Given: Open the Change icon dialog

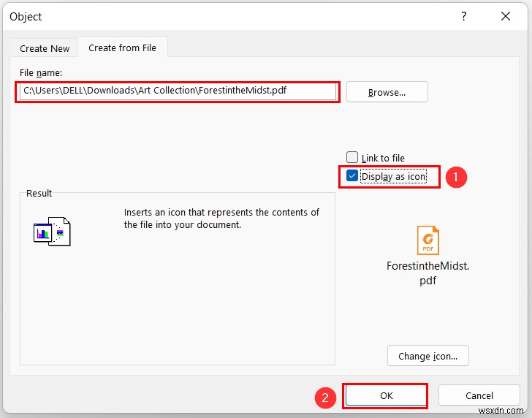Looking at the screenshot, I should pyautogui.click(x=427, y=356).
